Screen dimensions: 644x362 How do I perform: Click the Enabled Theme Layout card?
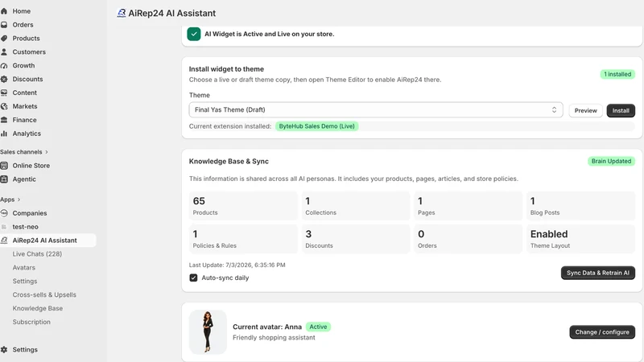coord(580,239)
